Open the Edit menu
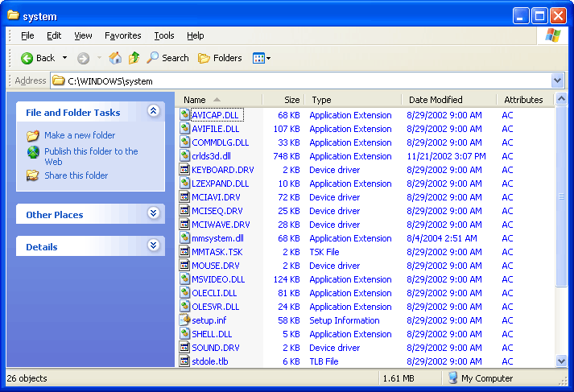The image size is (574, 392). [54, 35]
